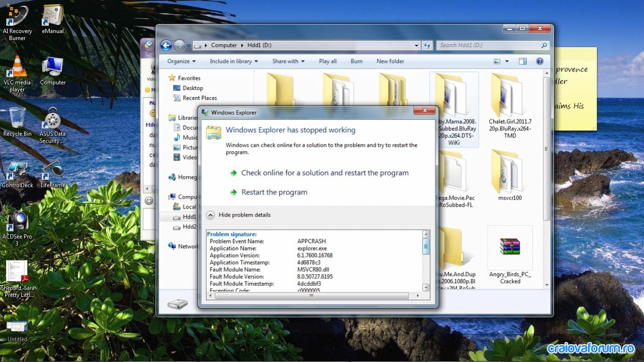The width and height of the screenshot is (644, 362).
Task: Click the Explorer file list vertical scrollbar
Action: tap(547, 149)
